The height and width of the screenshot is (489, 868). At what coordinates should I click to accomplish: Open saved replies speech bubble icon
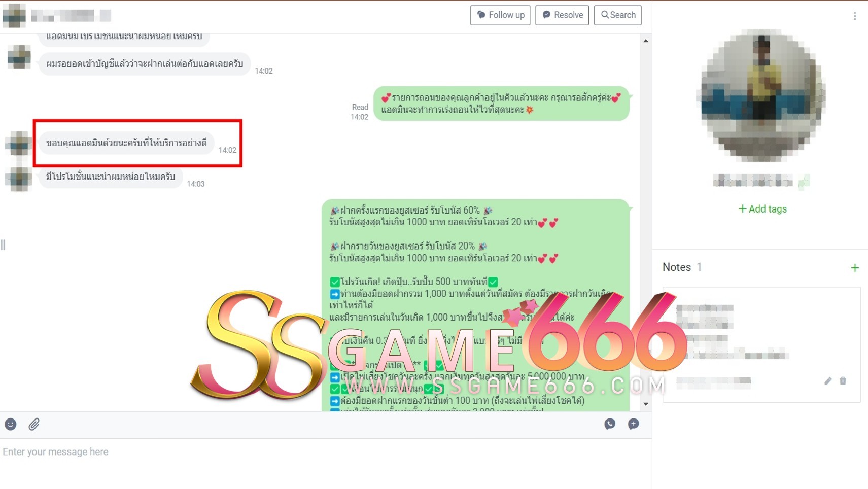pos(633,424)
